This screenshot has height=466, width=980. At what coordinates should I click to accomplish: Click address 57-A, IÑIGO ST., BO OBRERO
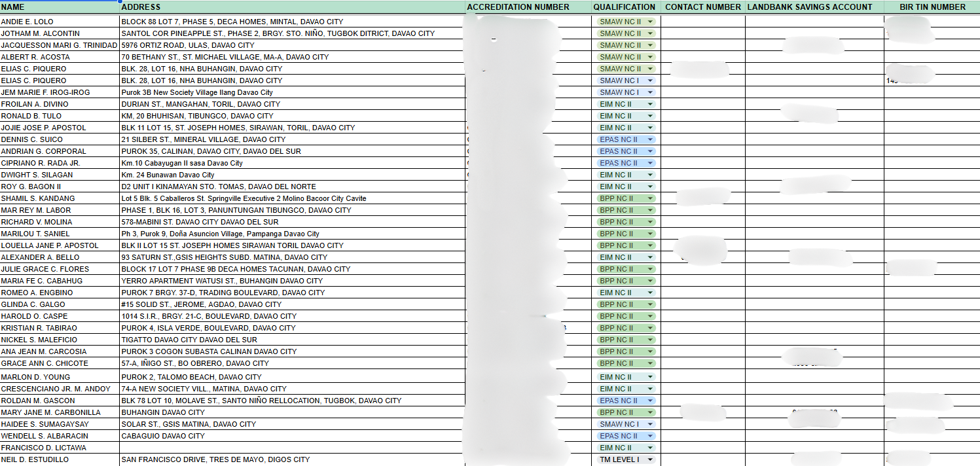[292, 363]
